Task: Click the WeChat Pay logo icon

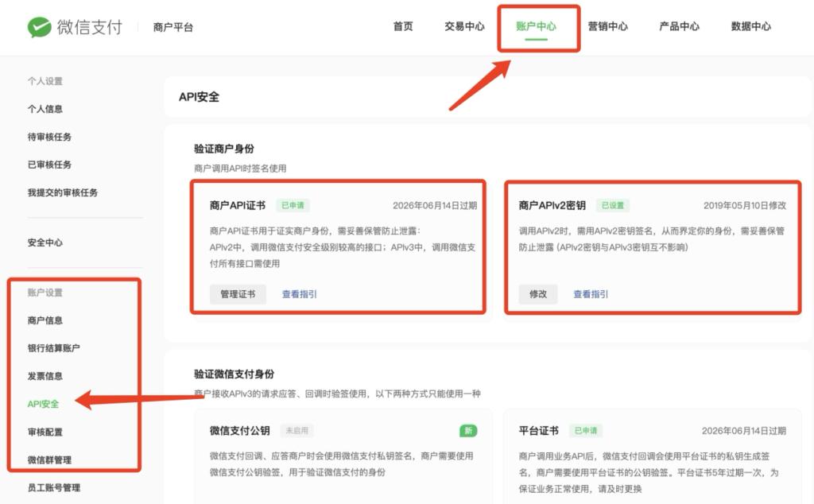Action: coord(40,27)
